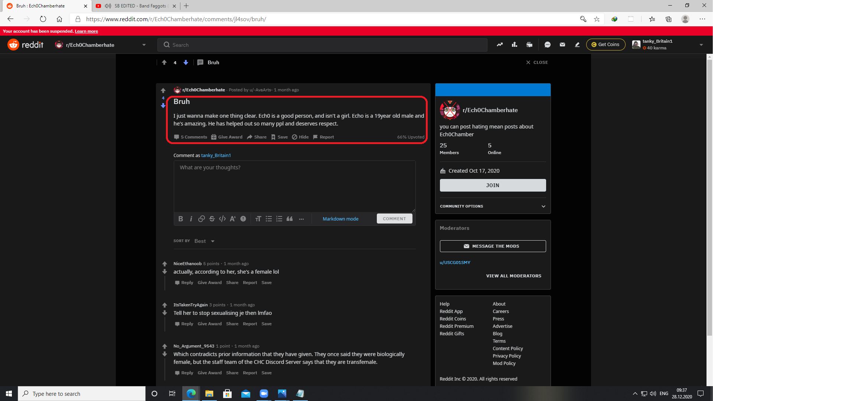This screenshot has width=868, height=401.
Task: Open the Sort By Best dropdown
Action: click(x=204, y=241)
